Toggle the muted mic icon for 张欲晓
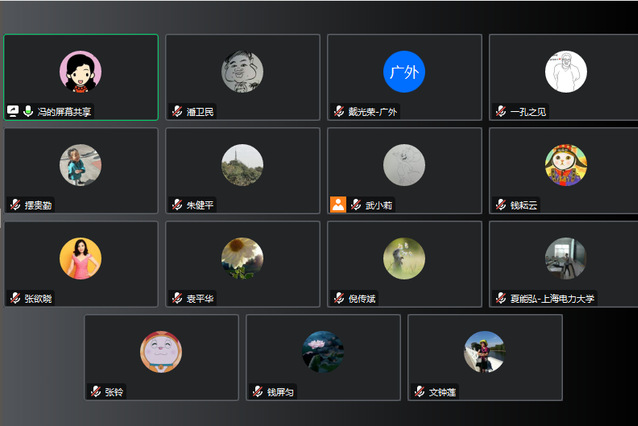Image resolution: width=638 pixels, height=426 pixels. [x=15, y=298]
